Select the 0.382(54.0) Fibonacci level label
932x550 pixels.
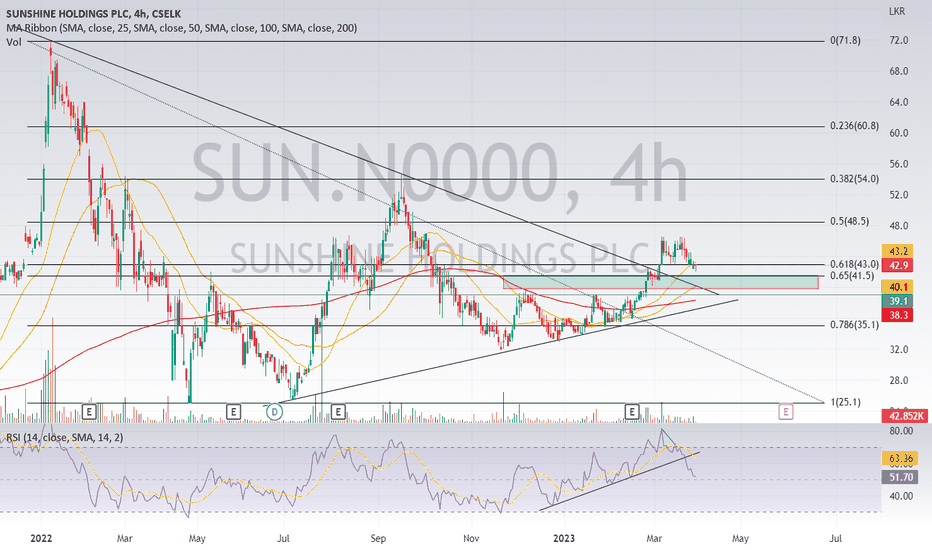854,178
